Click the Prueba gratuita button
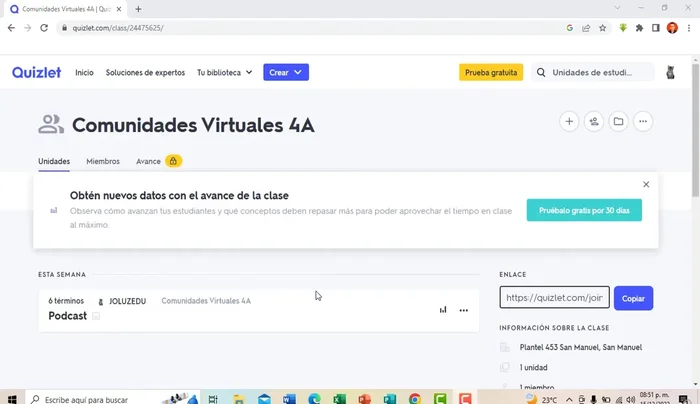This screenshot has width=700, height=404. point(491,72)
